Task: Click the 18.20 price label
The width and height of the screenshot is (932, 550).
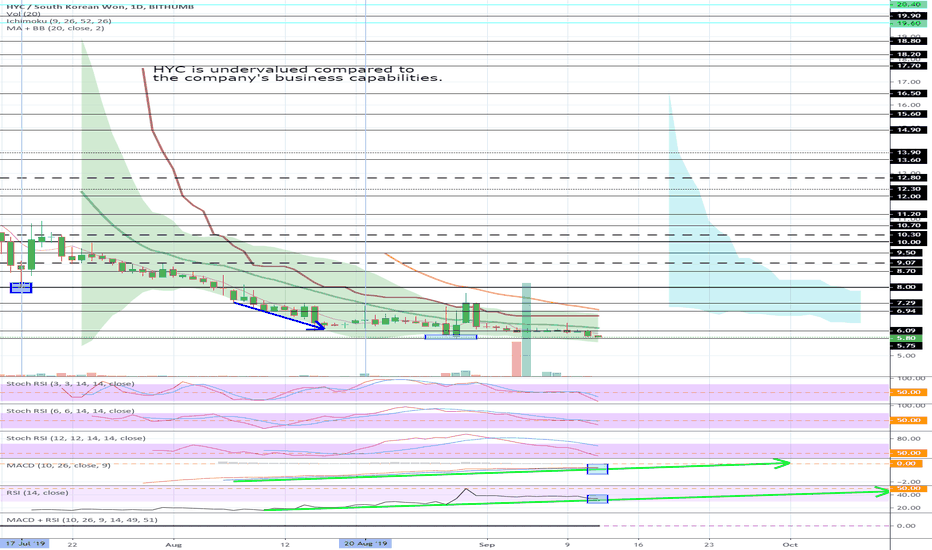Action: 908,55
